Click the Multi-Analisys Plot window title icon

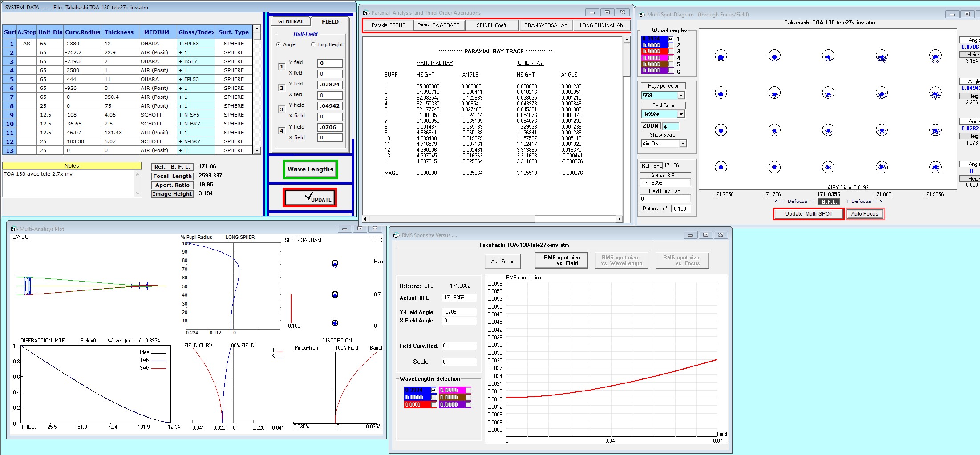14,229
